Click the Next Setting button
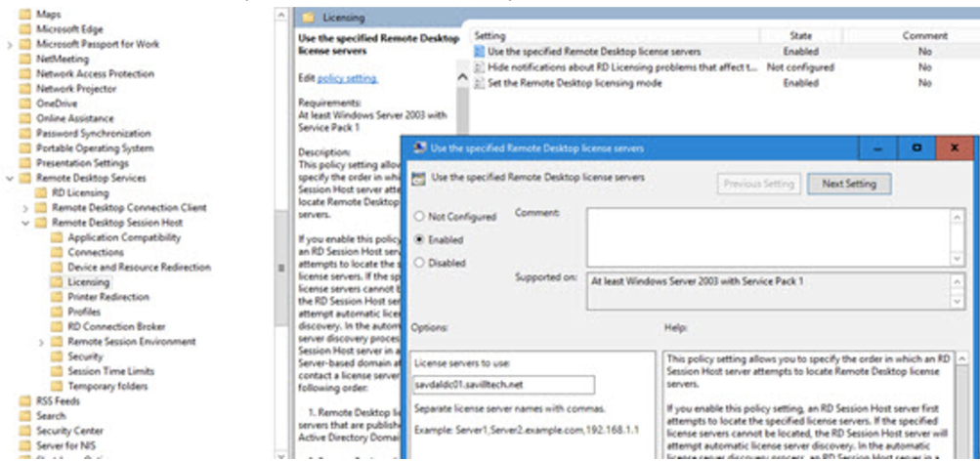 [x=849, y=184]
